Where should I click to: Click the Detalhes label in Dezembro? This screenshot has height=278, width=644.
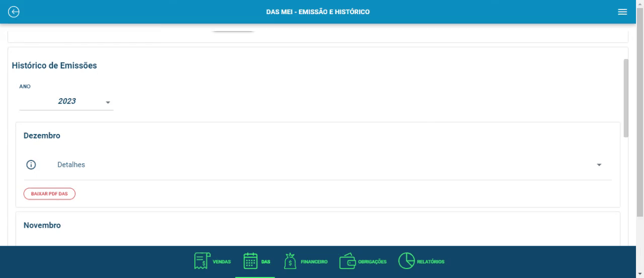[x=71, y=165]
